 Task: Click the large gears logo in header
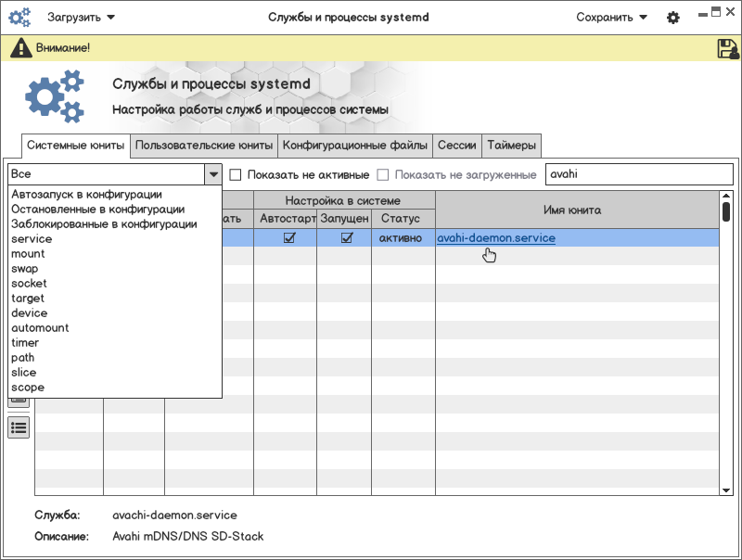pyautogui.click(x=54, y=98)
